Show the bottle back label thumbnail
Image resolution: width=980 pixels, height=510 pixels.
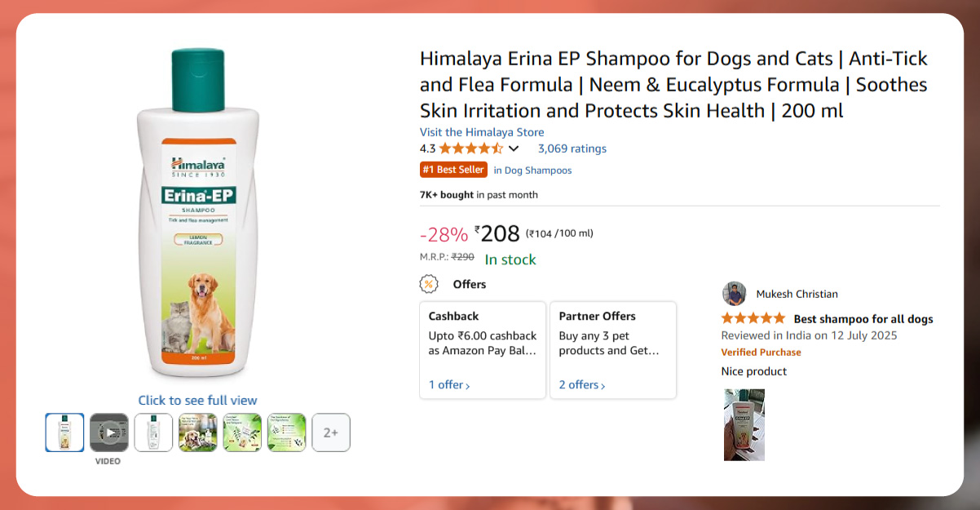point(153,432)
